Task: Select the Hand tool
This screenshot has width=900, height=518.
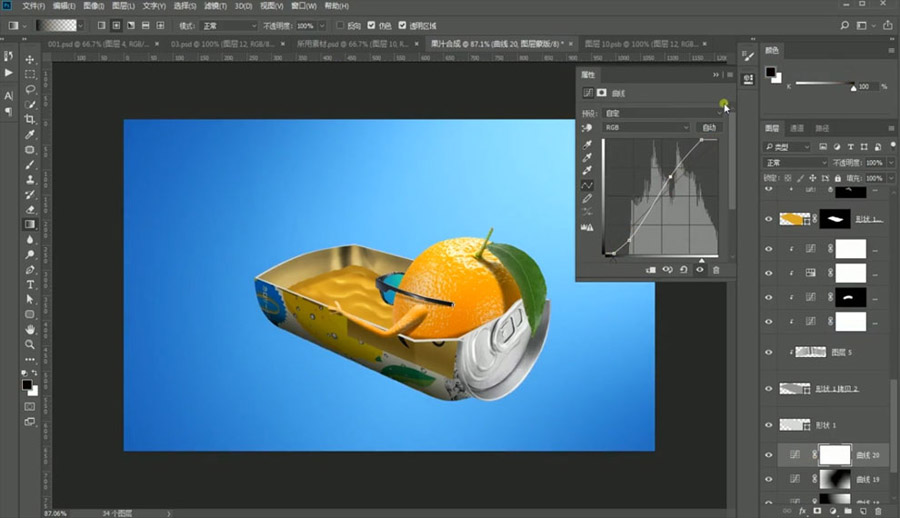Action: (30, 330)
